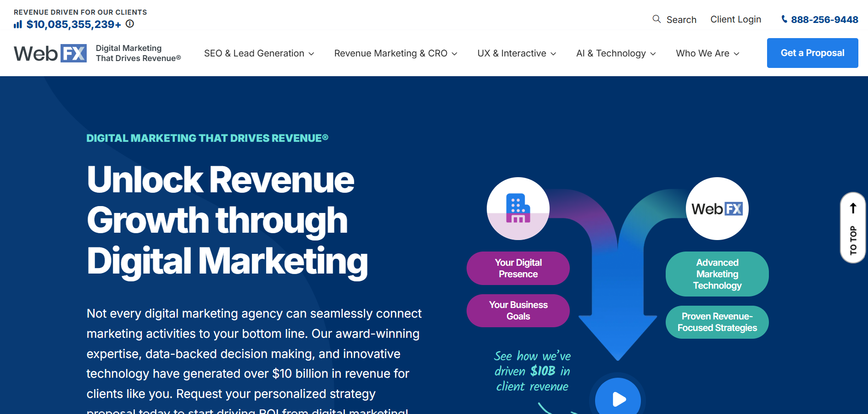Click 'See how we've driven $10B' text
The height and width of the screenshot is (414, 868).
532,371
